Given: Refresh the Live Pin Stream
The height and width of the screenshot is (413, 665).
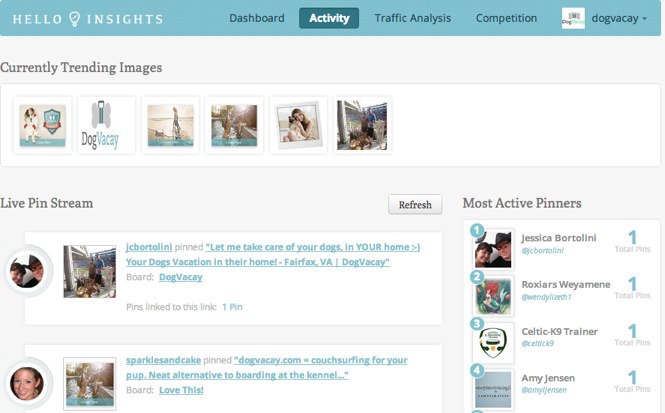Looking at the screenshot, I should pos(414,205).
